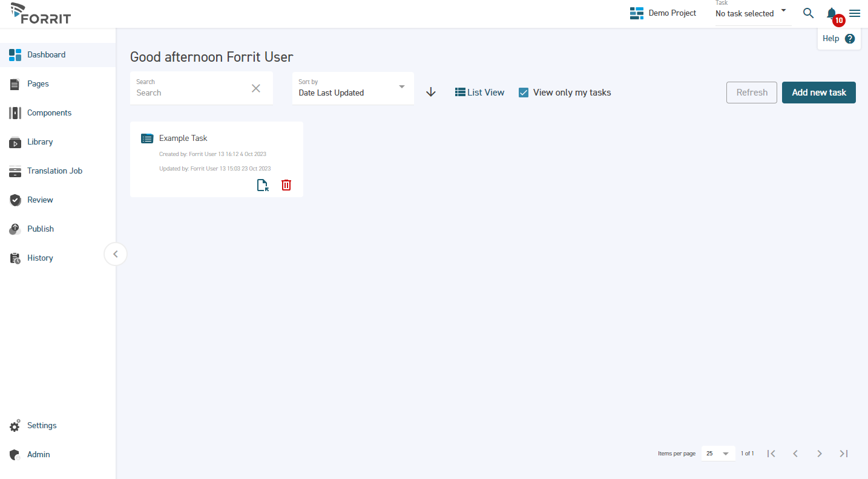The height and width of the screenshot is (479, 868).
Task: Go to Pages in sidebar
Action: 38,84
